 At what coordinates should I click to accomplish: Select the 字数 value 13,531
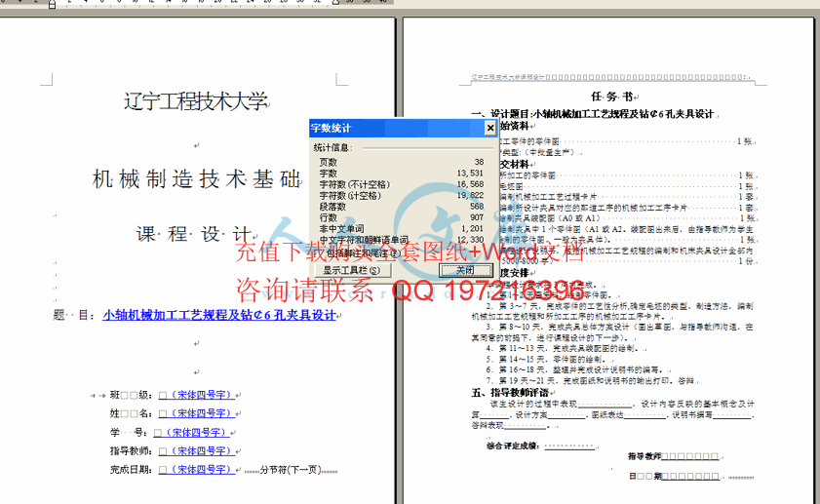point(470,174)
